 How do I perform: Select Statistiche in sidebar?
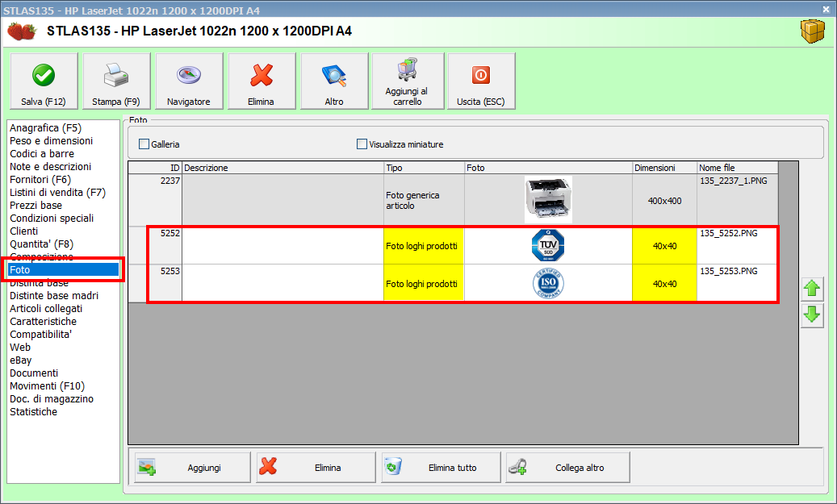click(33, 412)
